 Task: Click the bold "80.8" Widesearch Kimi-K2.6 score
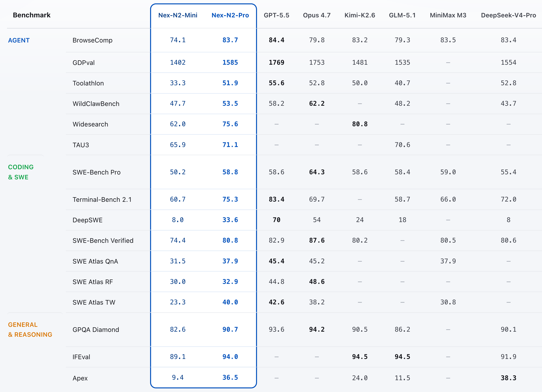point(360,124)
